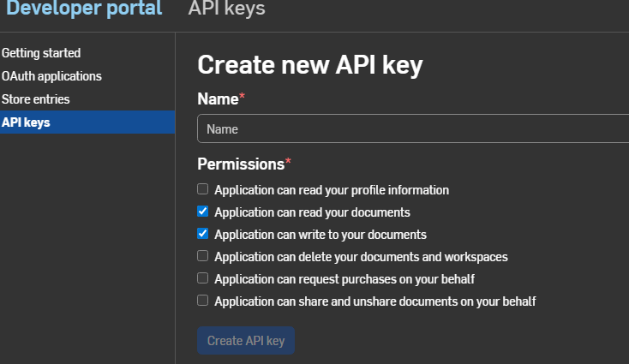Screen dimensions: 629x364
Task: Click label text 'Application can delete your documents and workspaces'
Action: click(361, 257)
